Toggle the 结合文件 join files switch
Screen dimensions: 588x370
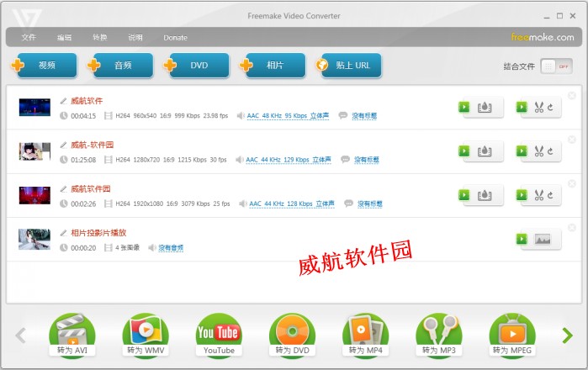557,66
